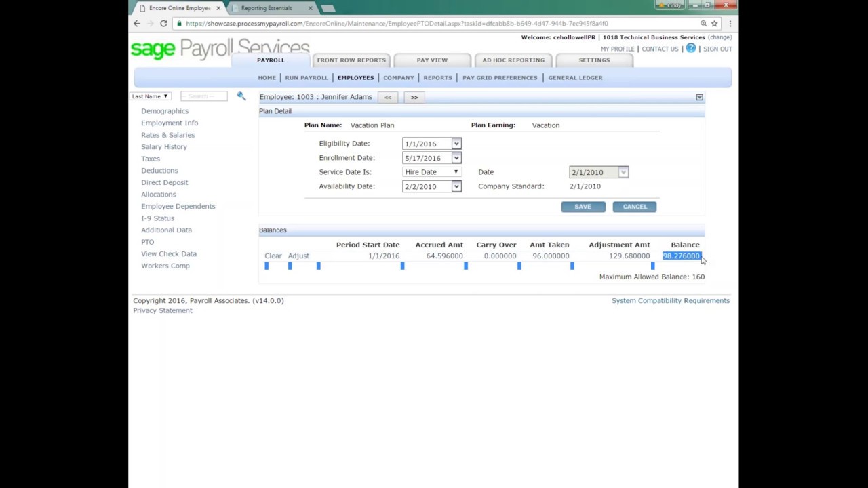Screen dimensions: 868x488
Task: Open I-9 Status in the sidebar
Action: click(x=157, y=218)
